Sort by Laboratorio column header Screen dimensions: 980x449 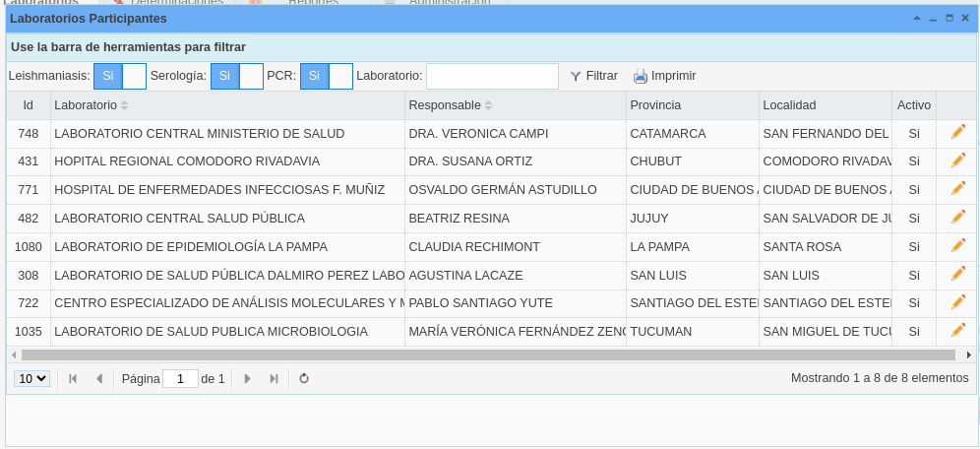pos(86,105)
